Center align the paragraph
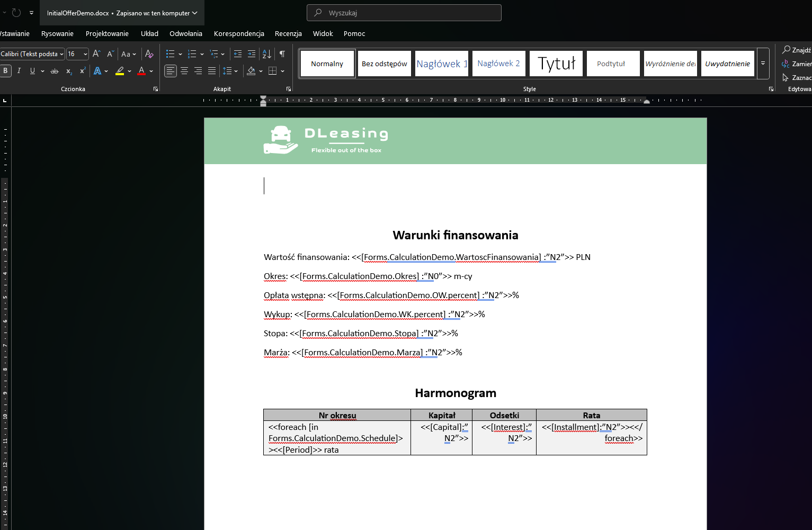 pos(184,71)
